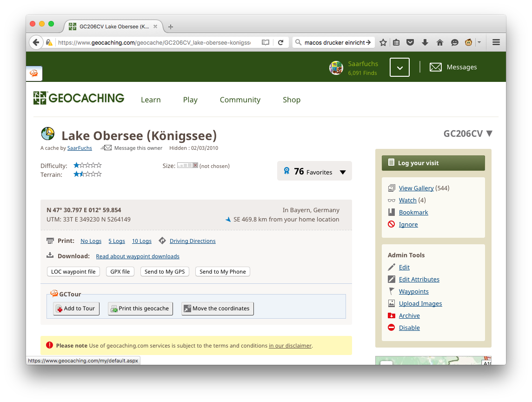The width and height of the screenshot is (532, 402).
Task: Click the EarthCache type icon
Action: [x=48, y=134]
